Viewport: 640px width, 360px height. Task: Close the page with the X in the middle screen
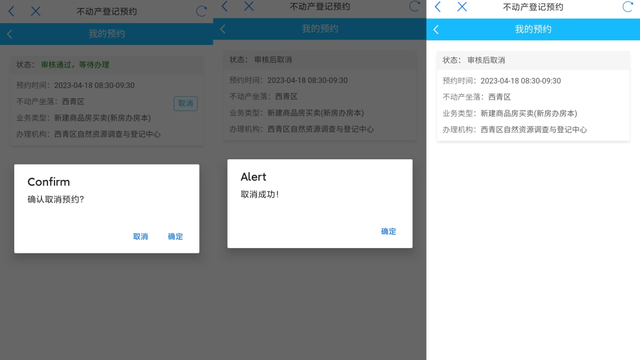pos(249,6)
